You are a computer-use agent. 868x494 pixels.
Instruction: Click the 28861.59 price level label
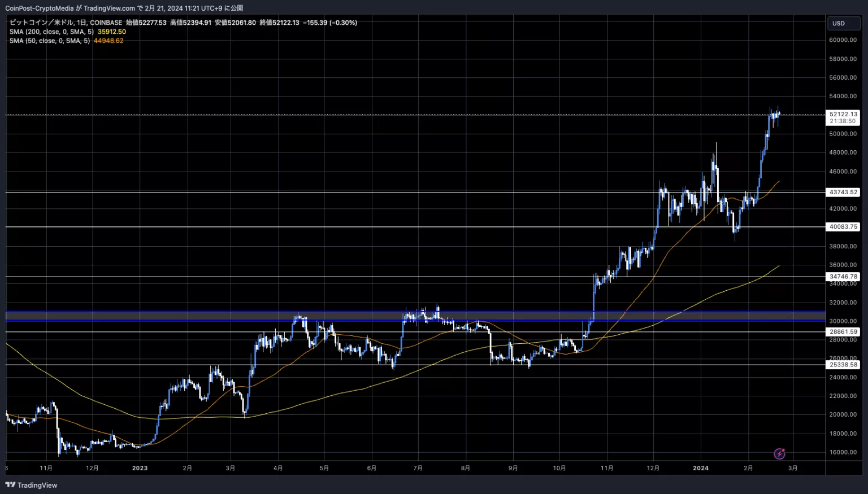point(843,331)
